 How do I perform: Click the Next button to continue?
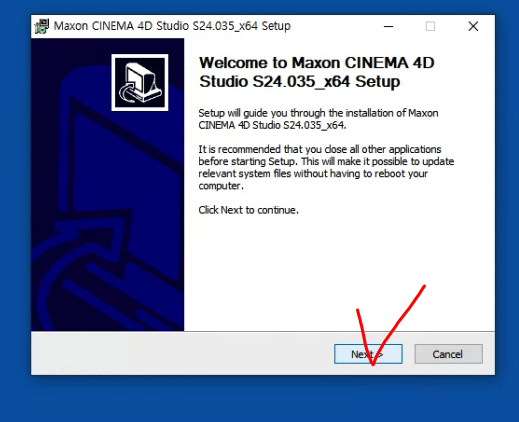pyautogui.click(x=368, y=354)
